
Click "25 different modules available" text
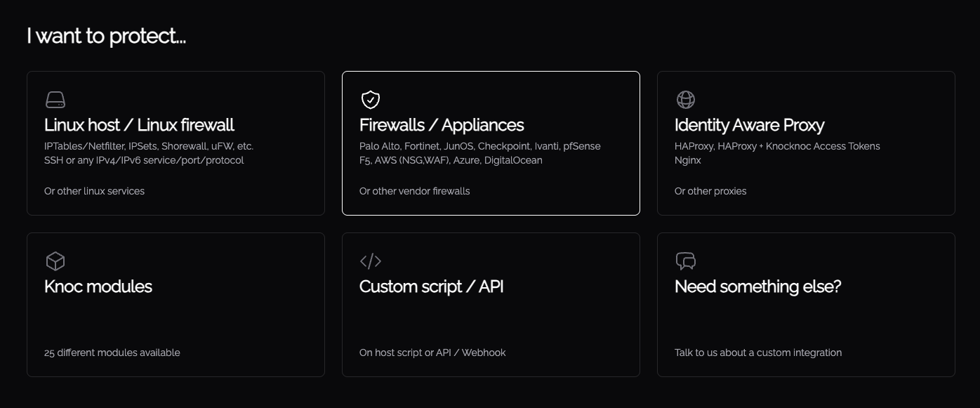(112, 353)
